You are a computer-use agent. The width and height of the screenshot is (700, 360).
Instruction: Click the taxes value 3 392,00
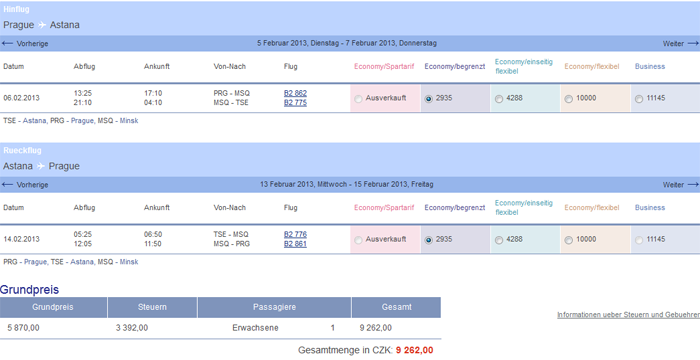point(132,328)
